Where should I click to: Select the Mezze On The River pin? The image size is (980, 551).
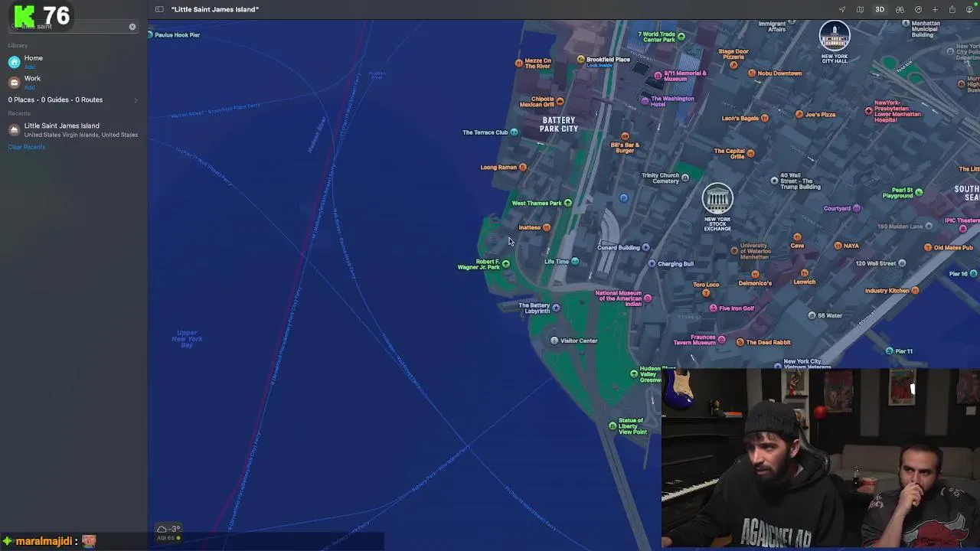click(x=519, y=63)
